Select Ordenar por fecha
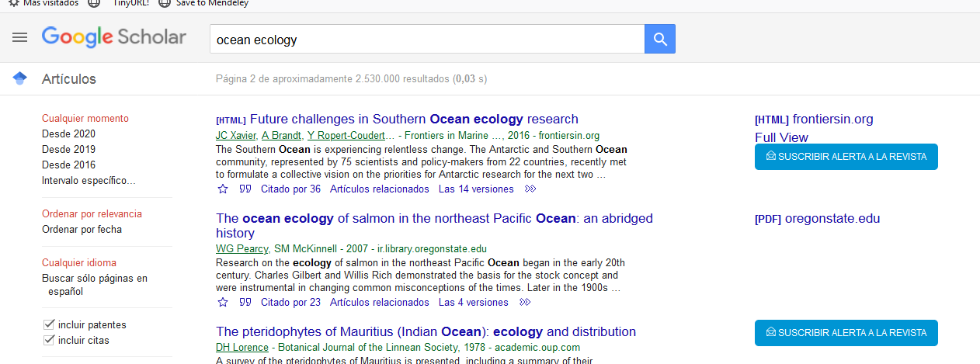This screenshot has width=980, height=364. click(x=82, y=230)
